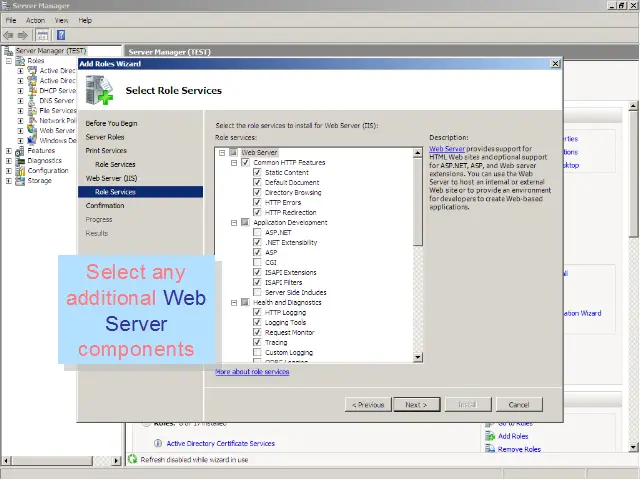Uncheck the ISAPI Filters checkbox

coord(257,282)
